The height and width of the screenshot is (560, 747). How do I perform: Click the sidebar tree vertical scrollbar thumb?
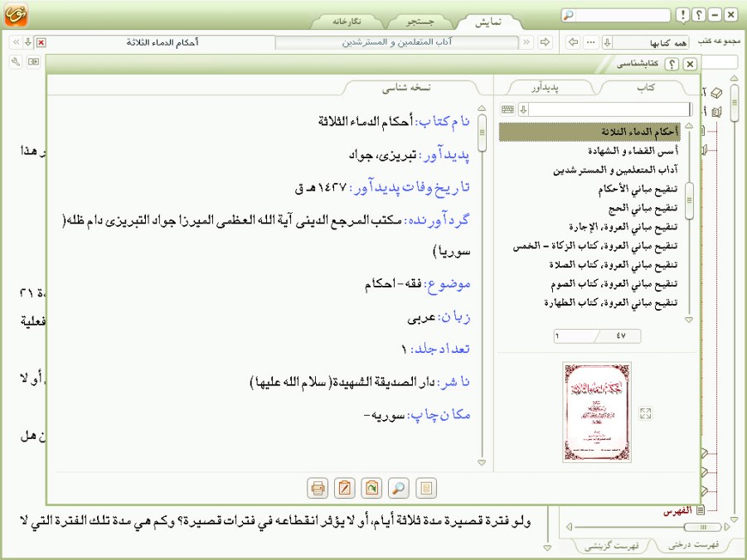coord(734,102)
